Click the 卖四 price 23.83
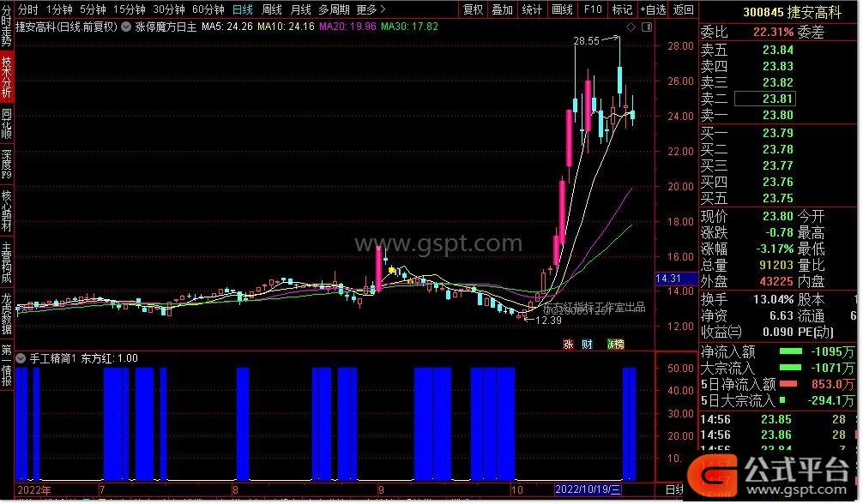 778,66
